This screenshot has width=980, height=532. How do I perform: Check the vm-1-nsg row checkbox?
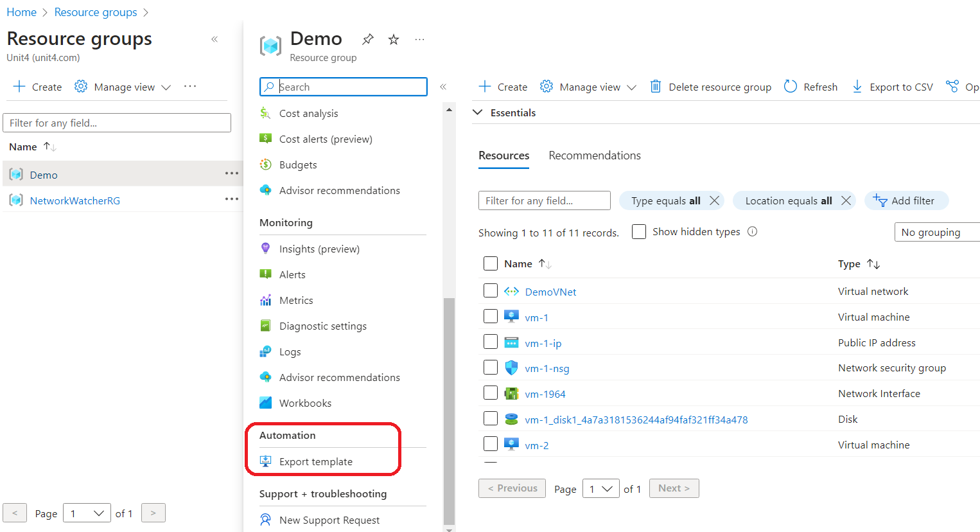(x=491, y=367)
